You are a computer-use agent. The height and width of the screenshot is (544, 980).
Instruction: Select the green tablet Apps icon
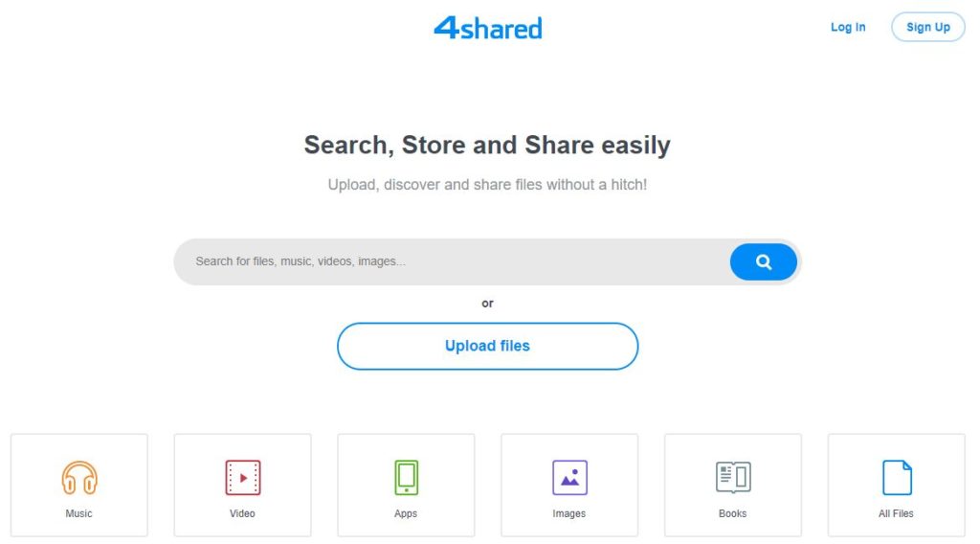[406, 478]
